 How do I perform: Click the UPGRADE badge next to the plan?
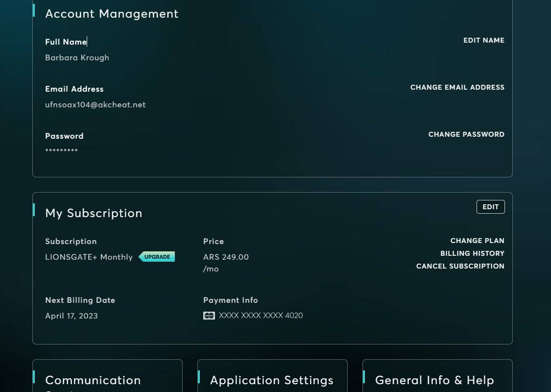click(157, 257)
